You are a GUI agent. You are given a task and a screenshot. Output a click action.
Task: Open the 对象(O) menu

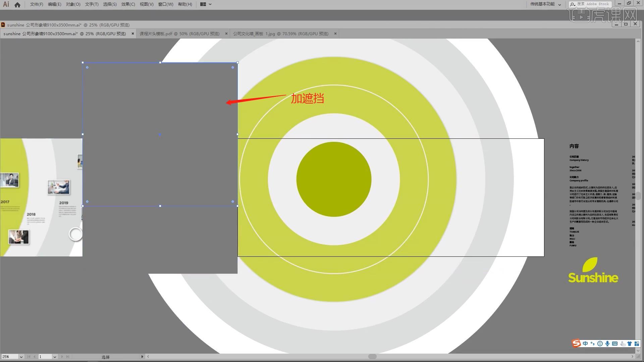73,4
